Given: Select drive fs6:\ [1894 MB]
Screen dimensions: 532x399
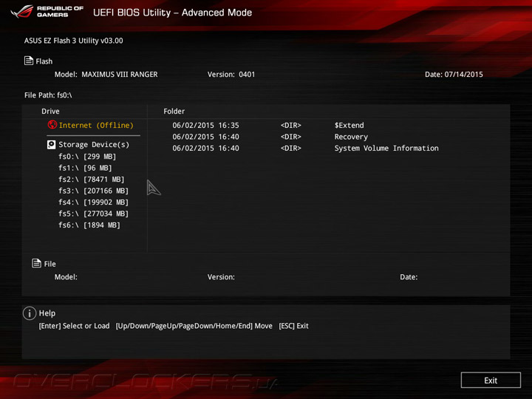Looking at the screenshot, I should point(89,225).
